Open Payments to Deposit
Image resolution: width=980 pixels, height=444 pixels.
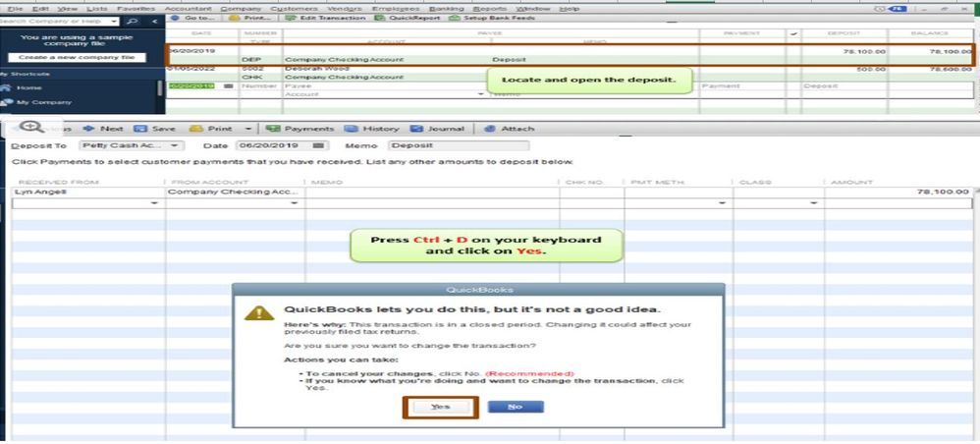point(300,129)
